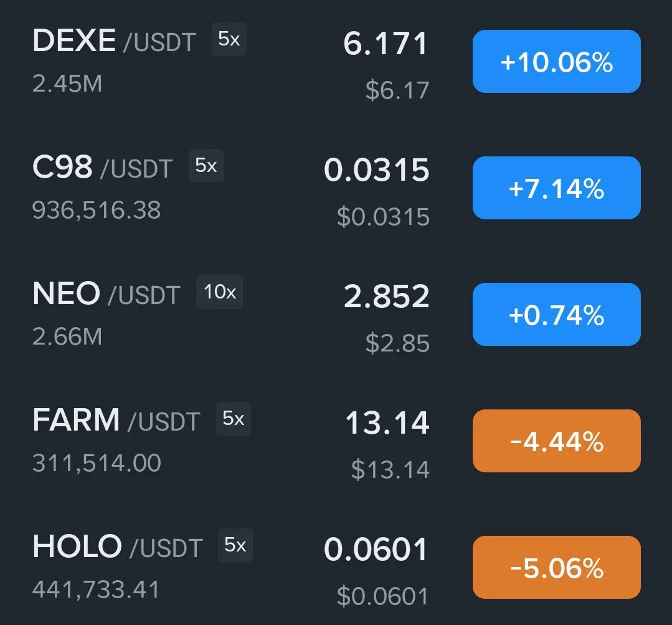672x625 pixels.
Task: Open the NEO/USDT trading pair
Action: coord(106,294)
